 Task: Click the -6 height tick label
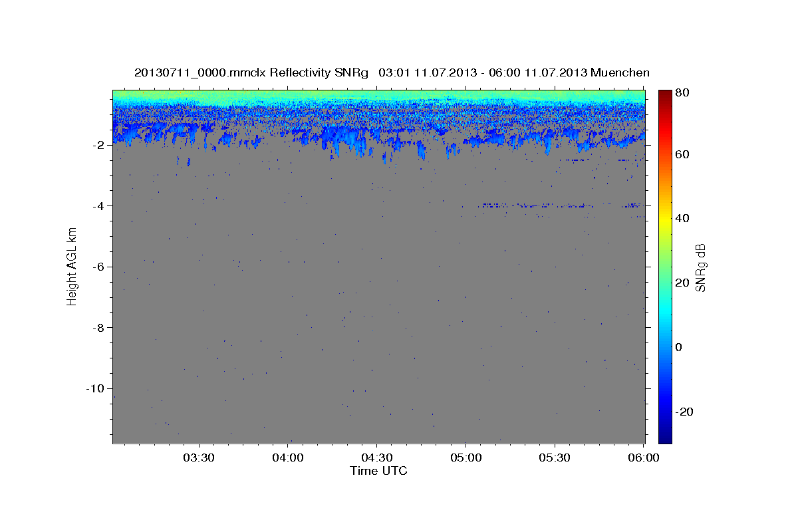pos(100,267)
